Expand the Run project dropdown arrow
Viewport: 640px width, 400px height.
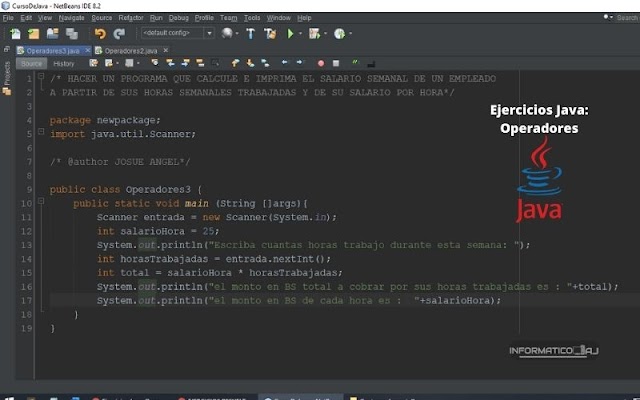point(300,33)
